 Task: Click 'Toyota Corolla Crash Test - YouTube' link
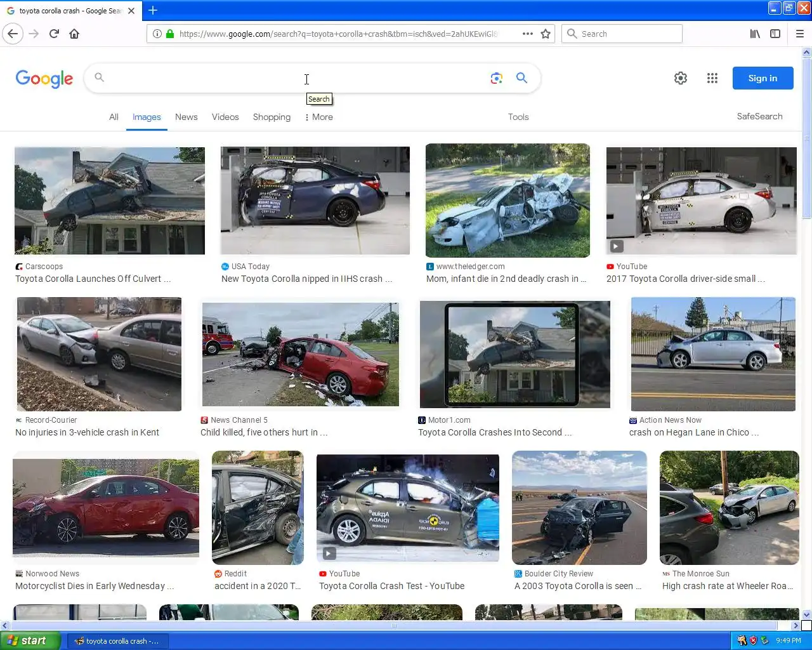coord(391,586)
